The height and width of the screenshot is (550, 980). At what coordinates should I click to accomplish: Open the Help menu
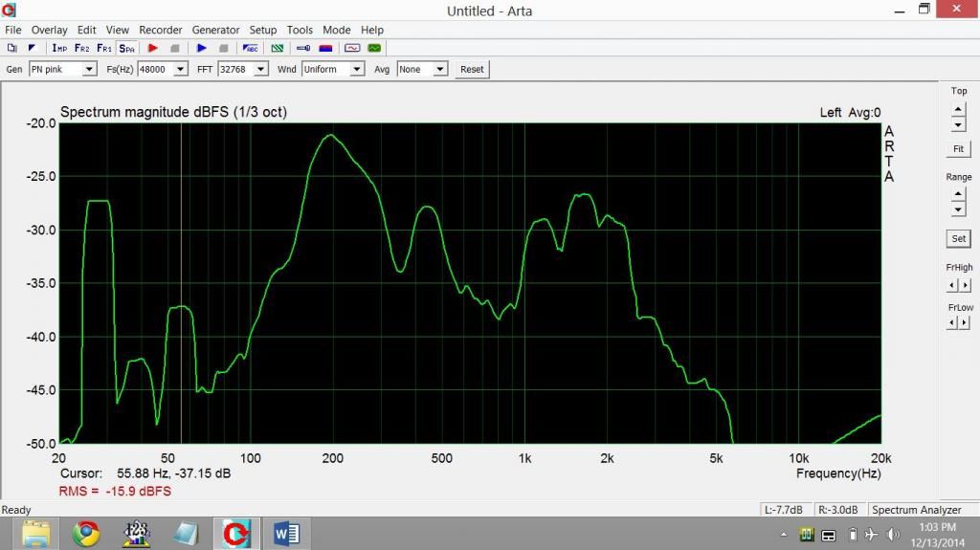[372, 30]
